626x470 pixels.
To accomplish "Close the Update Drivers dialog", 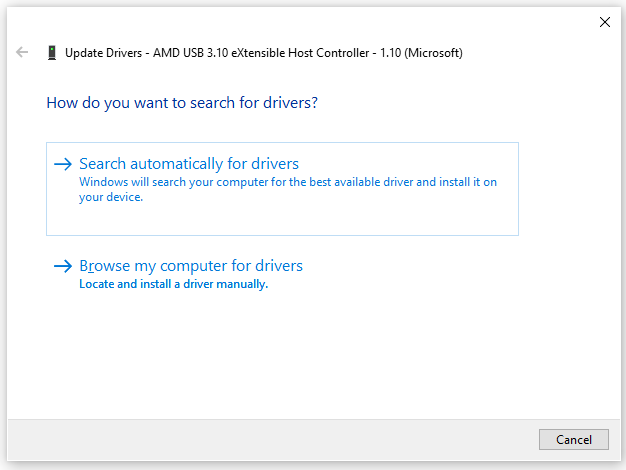I will tap(605, 22).
